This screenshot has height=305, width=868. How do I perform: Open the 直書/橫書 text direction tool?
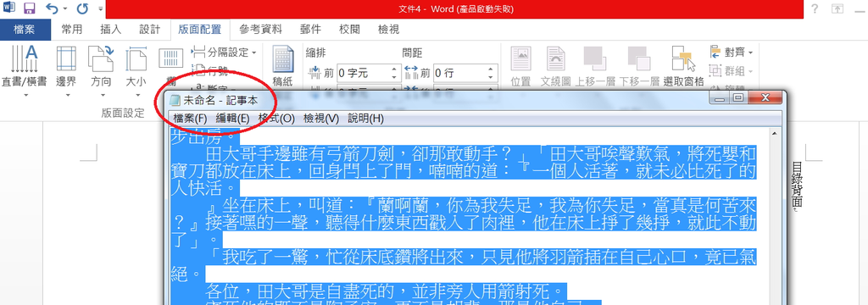click(25, 71)
